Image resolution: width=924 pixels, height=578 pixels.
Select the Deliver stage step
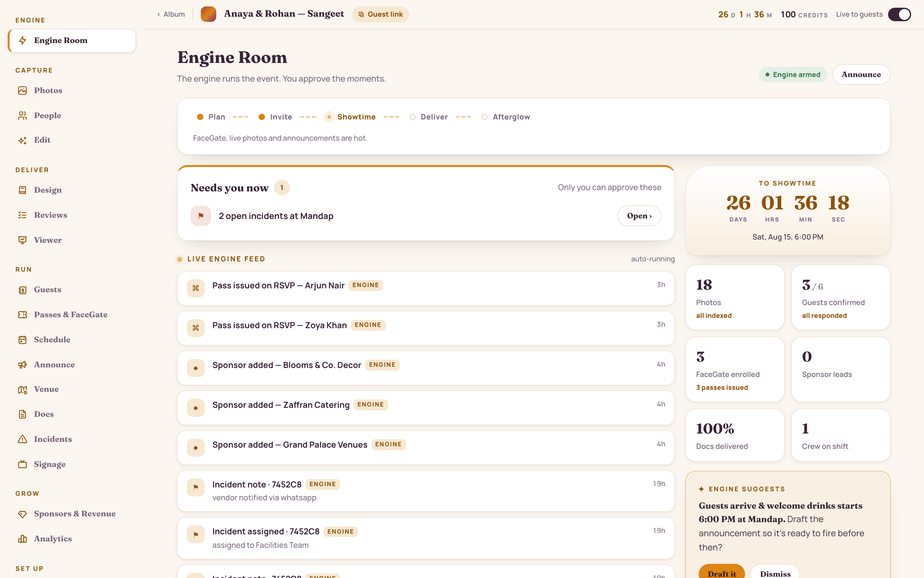[x=428, y=117]
